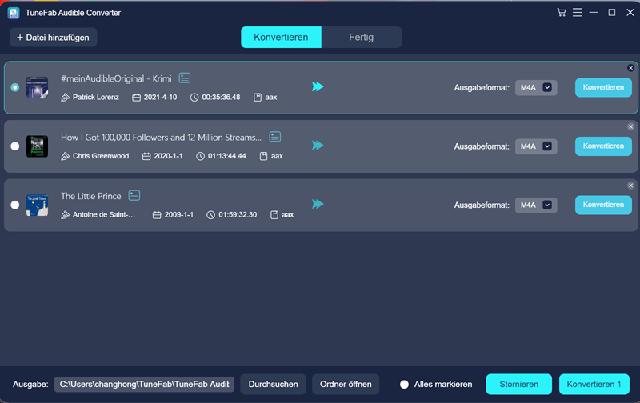This screenshot has height=403, width=640.
Task: Check the How I Got 100,000 Followers book
Action: (x=14, y=146)
